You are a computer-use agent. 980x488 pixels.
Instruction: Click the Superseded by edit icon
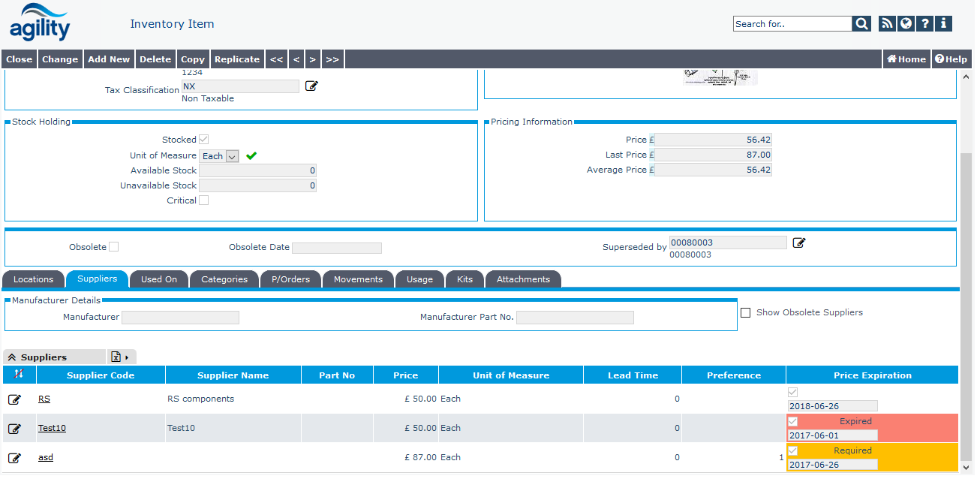(799, 242)
